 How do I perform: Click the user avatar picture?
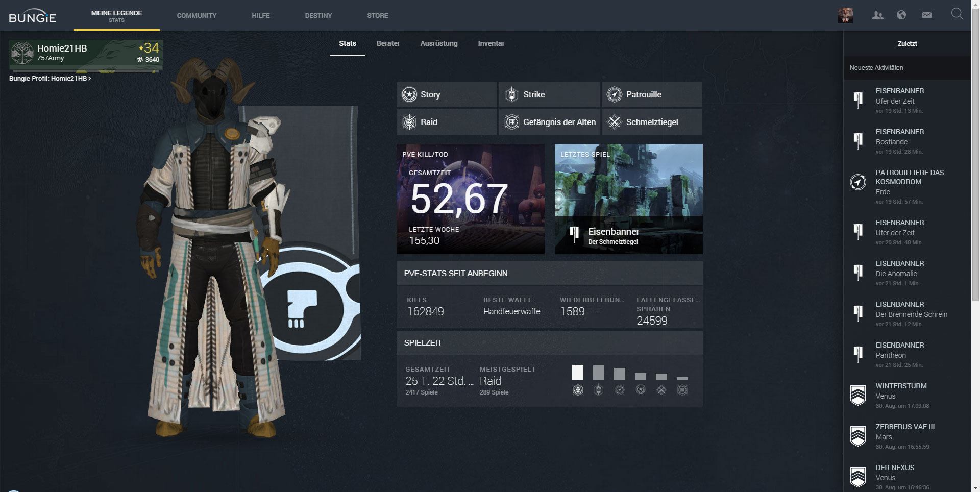click(x=845, y=15)
